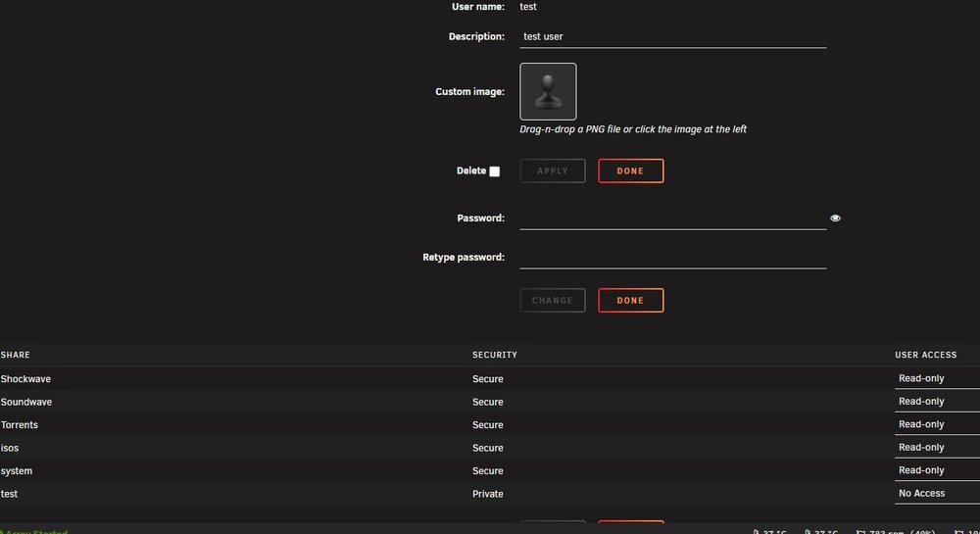Focus the Password input field
980x534 pixels.
[x=672, y=218]
